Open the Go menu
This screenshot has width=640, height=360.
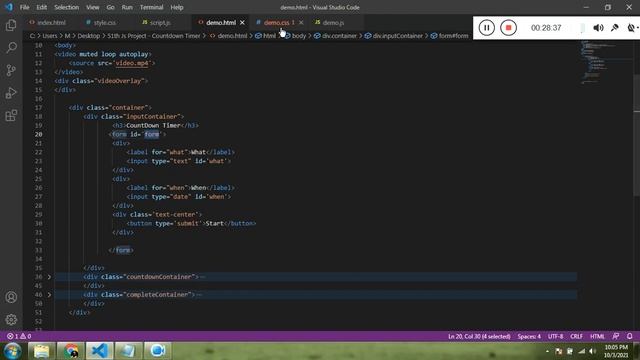tap(110, 7)
